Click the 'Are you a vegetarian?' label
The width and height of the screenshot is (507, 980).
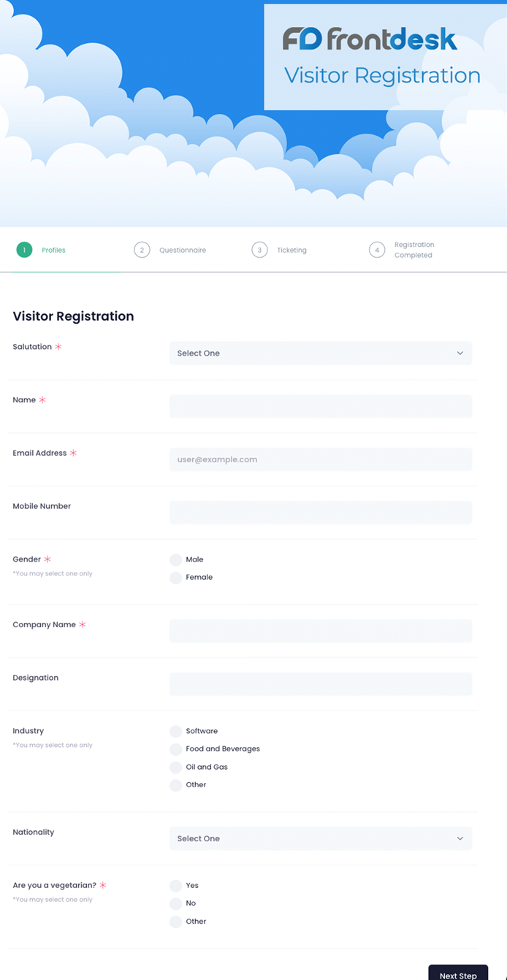coord(55,885)
